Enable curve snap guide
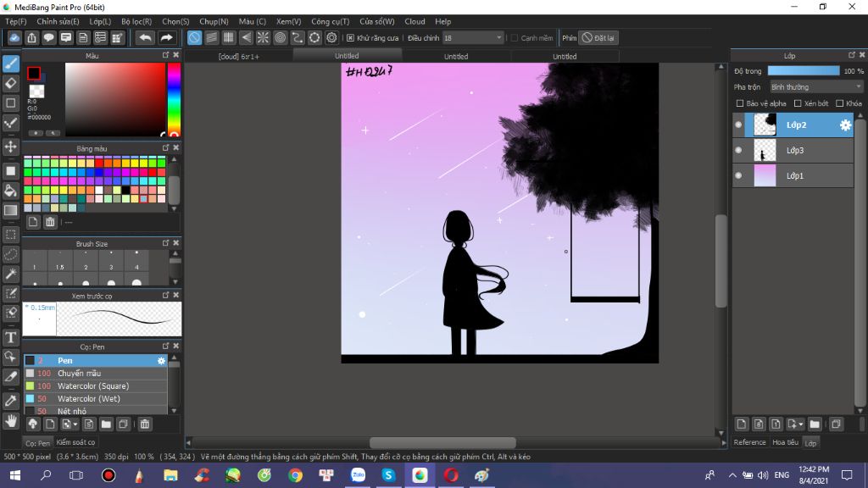 (298, 37)
